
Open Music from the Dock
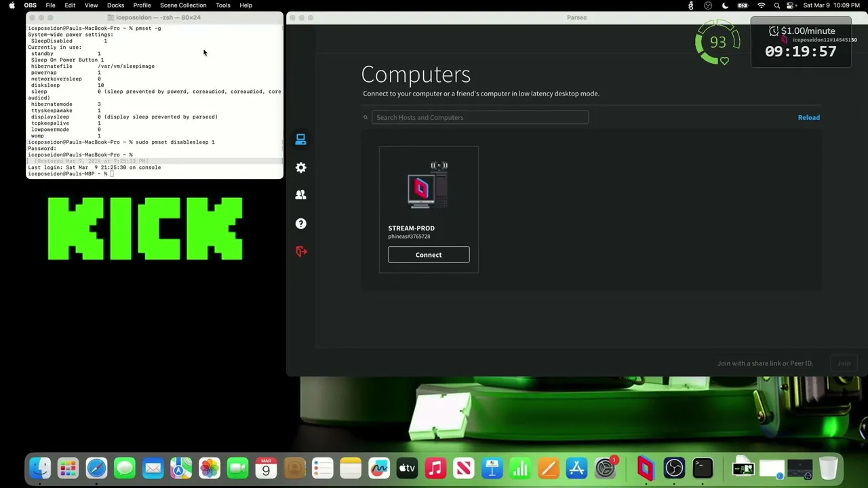tap(435, 468)
